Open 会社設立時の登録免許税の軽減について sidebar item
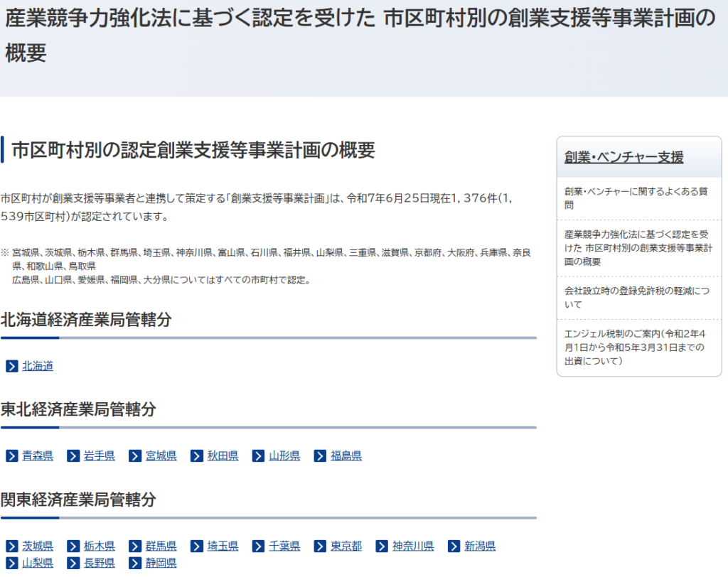Image resolution: width=728 pixels, height=577 pixels. coord(639,298)
